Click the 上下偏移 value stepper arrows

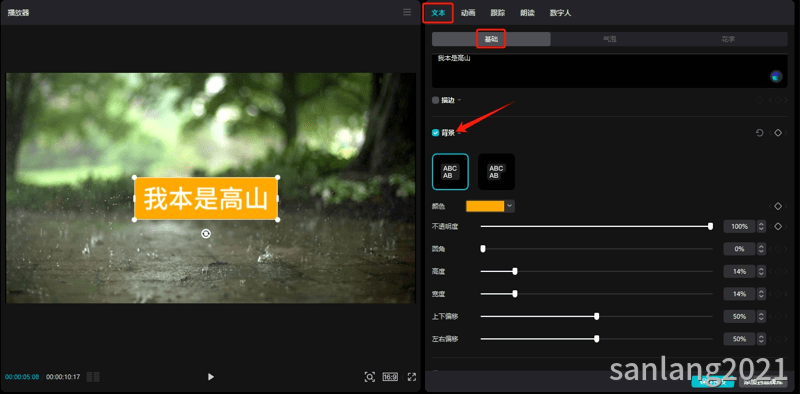[761, 316]
